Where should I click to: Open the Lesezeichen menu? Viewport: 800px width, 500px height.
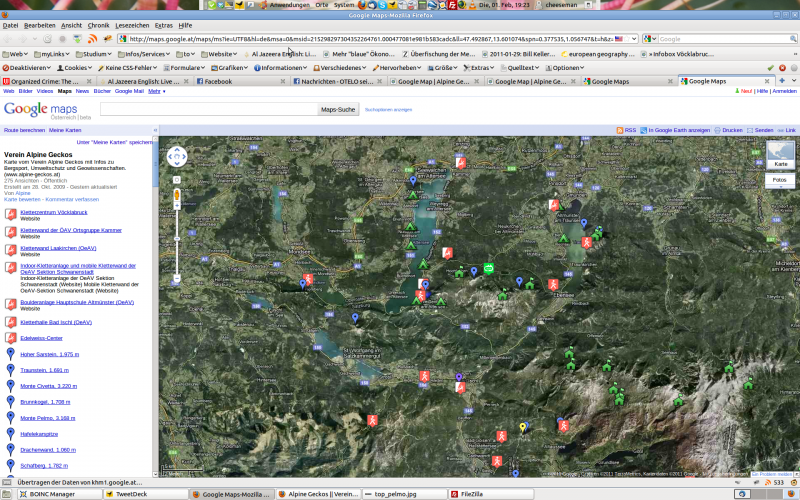[x=132, y=25]
